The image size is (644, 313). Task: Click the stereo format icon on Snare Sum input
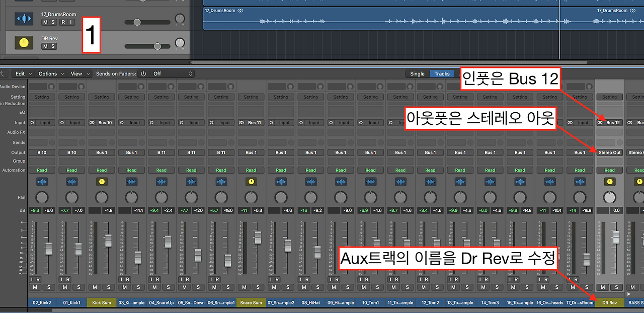242,122
